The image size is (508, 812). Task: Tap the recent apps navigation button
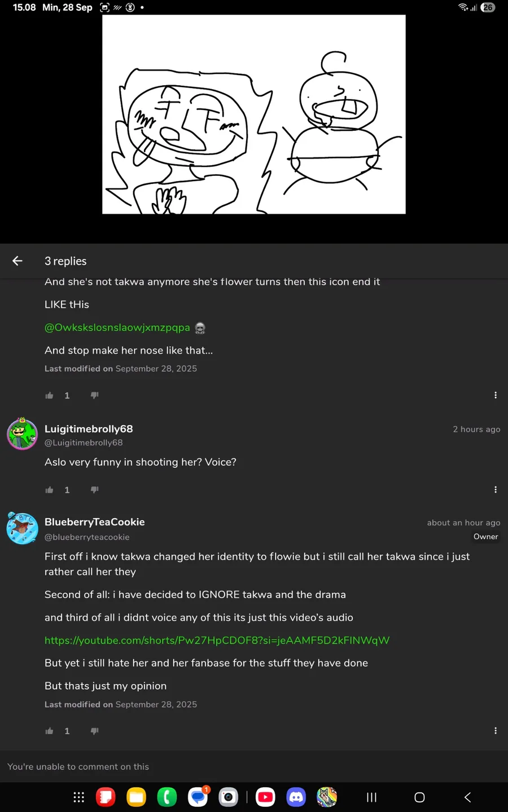point(371,797)
